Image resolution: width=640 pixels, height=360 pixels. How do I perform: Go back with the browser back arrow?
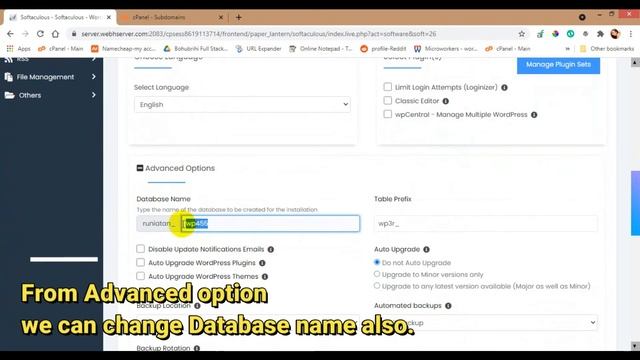tap(10, 34)
